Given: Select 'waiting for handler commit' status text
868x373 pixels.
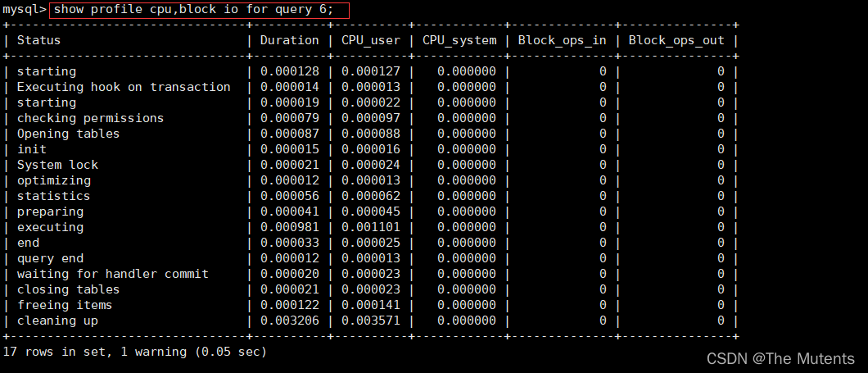Looking at the screenshot, I should 113,274.
